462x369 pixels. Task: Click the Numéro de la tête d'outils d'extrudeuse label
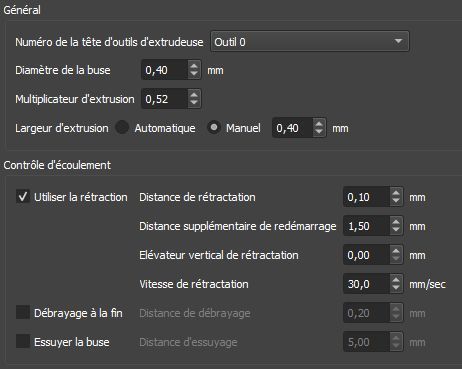pyautogui.click(x=109, y=42)
